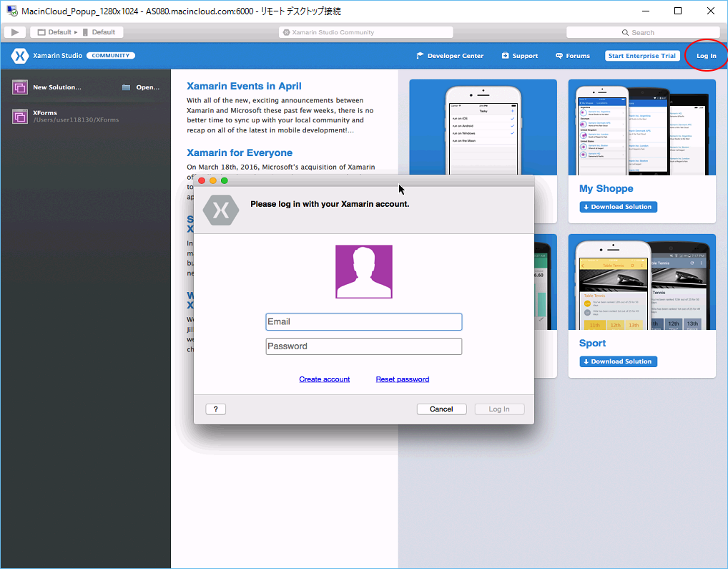Screen dimensions: 728x569
Task: Maximize the remote desktop window
Action: (678, 11)
